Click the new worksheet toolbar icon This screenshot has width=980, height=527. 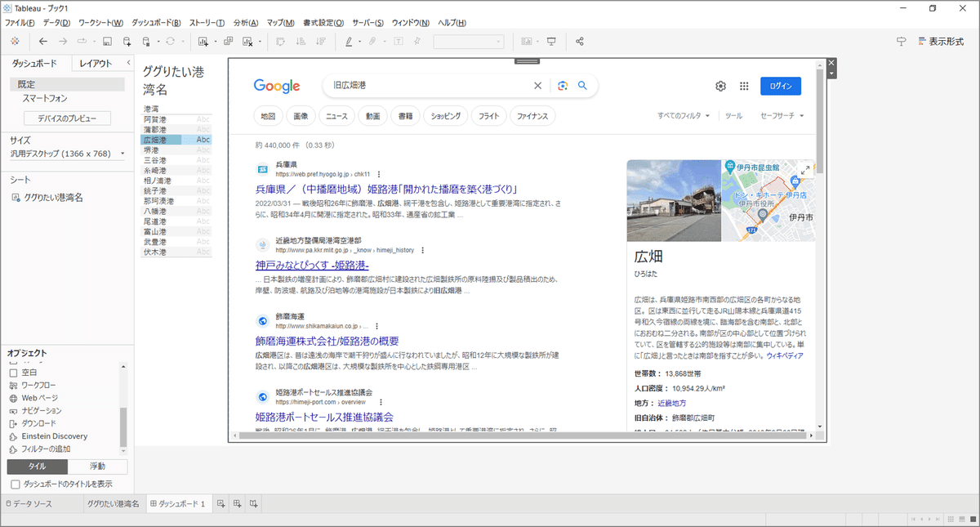pos(203,41)
